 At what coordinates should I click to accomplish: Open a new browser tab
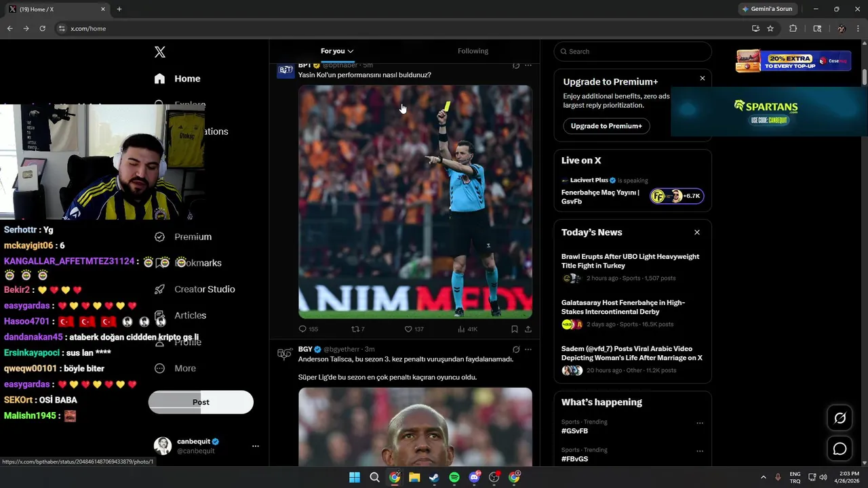point(119,9)
